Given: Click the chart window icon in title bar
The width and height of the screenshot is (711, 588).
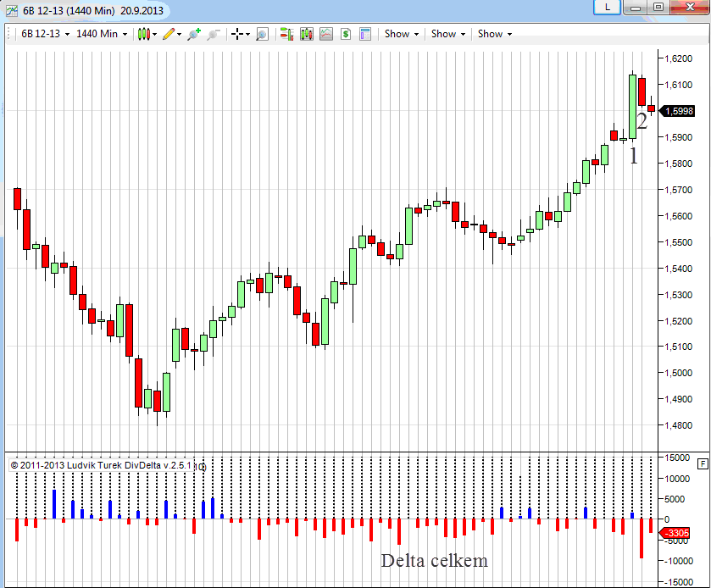Looking at the screenshot, I should tap(12, 10).
